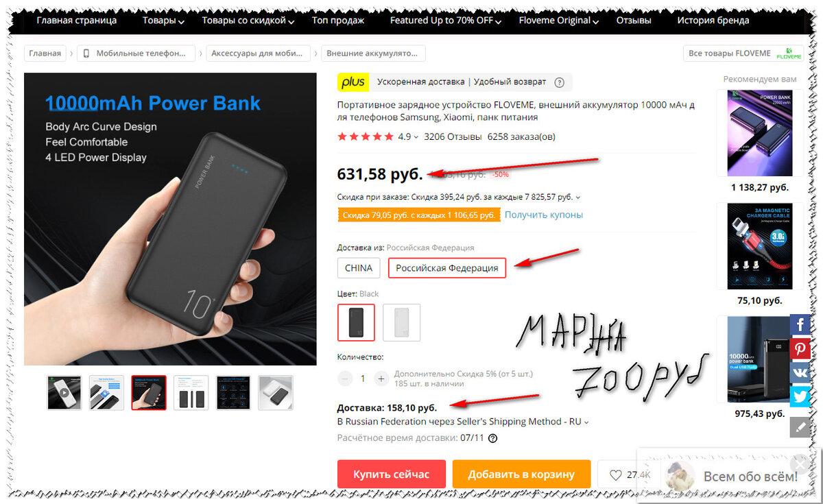This screenshot has width=823, height=504.
Task: Open the Отзывы store tab
Action: click(634, 21)
